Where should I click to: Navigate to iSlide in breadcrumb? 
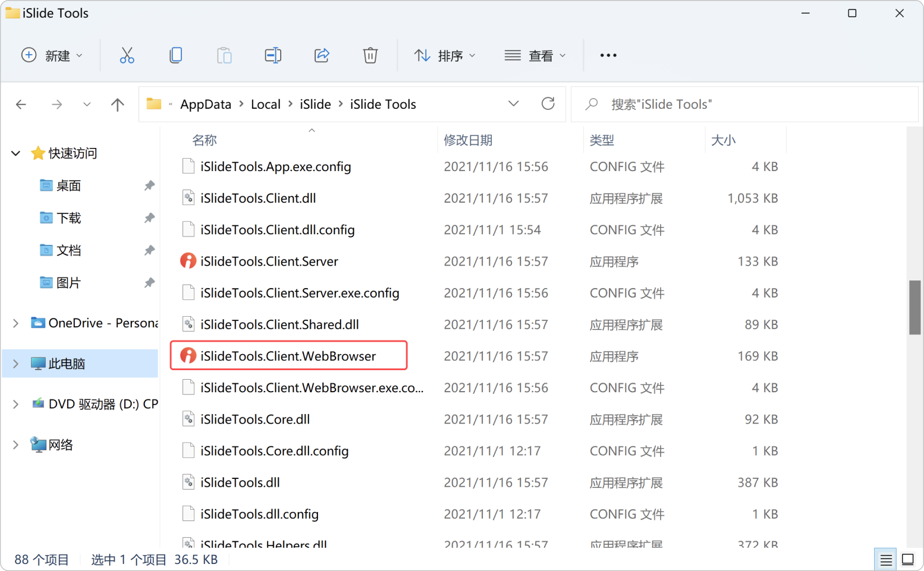pos(315,105)
